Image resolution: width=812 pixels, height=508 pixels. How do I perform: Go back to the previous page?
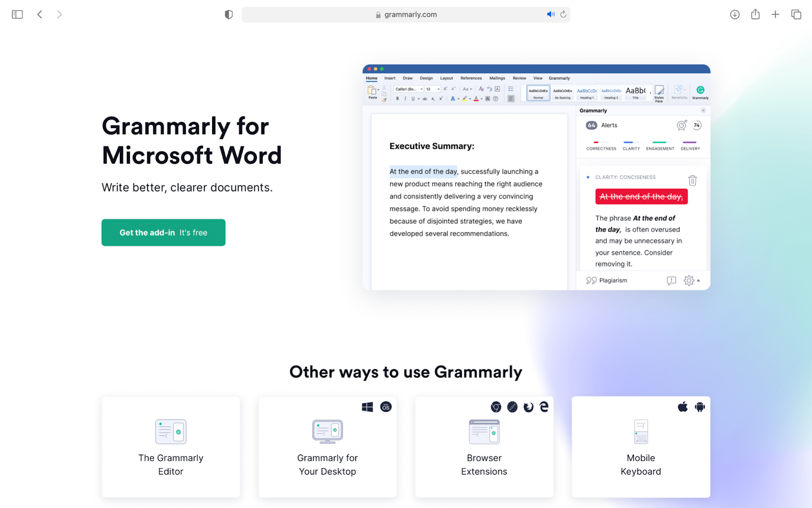coord(40,14)
